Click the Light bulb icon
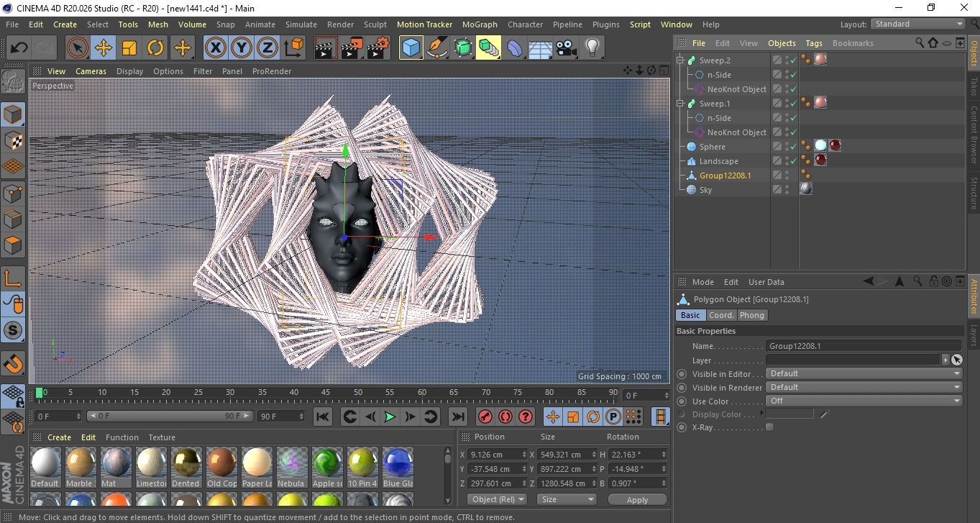Viewport: 980px width, 523px height. 592,48
